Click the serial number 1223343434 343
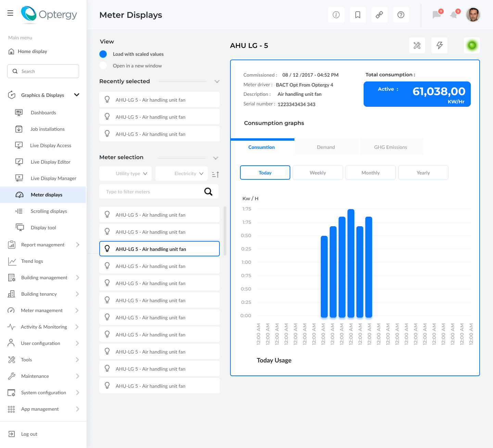Screen dimensions: 493x448 coord(296,104)
